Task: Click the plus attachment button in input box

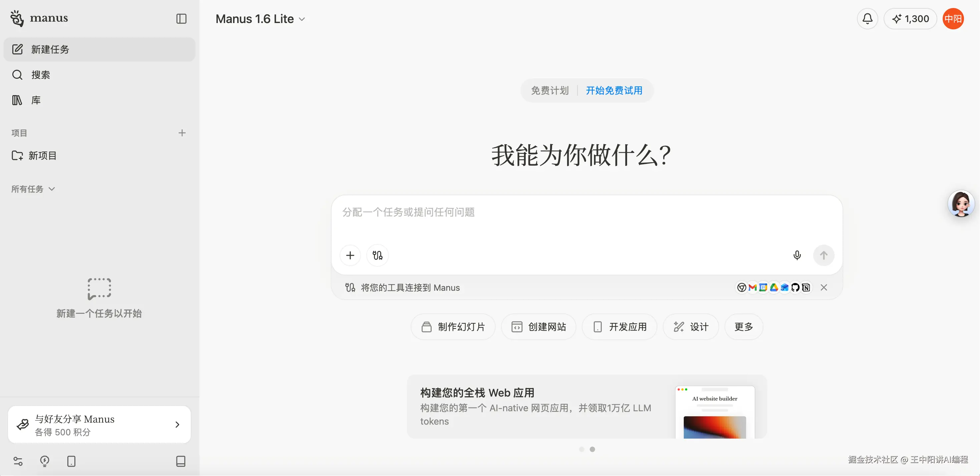Action: [350, 255]
